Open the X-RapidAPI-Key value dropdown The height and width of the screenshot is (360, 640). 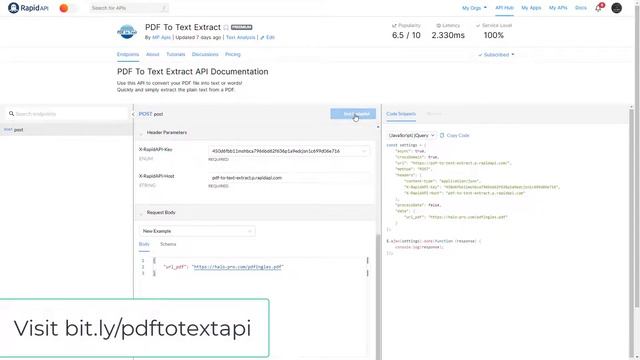coord(289,151)
